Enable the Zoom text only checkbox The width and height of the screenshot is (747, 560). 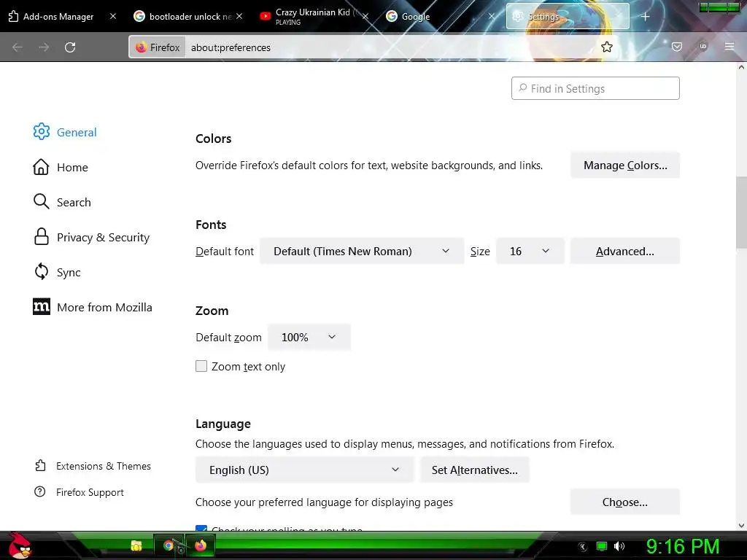tap(201, 366)
